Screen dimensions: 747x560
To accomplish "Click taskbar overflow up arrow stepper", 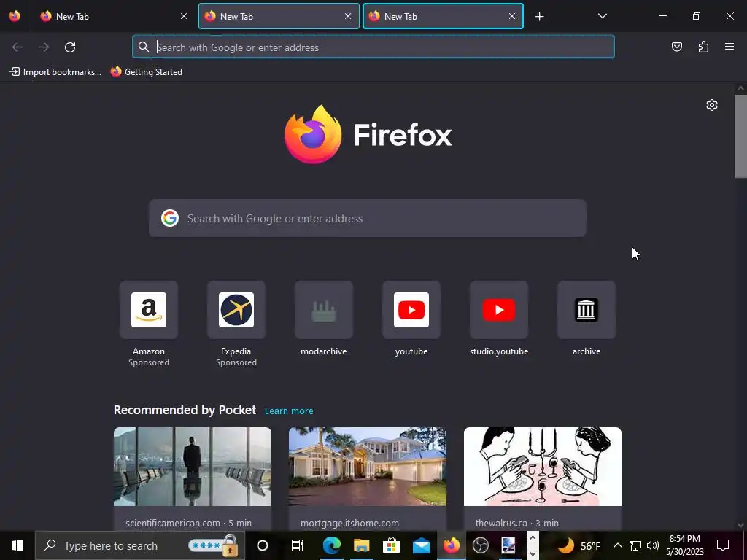I will 533,538.
